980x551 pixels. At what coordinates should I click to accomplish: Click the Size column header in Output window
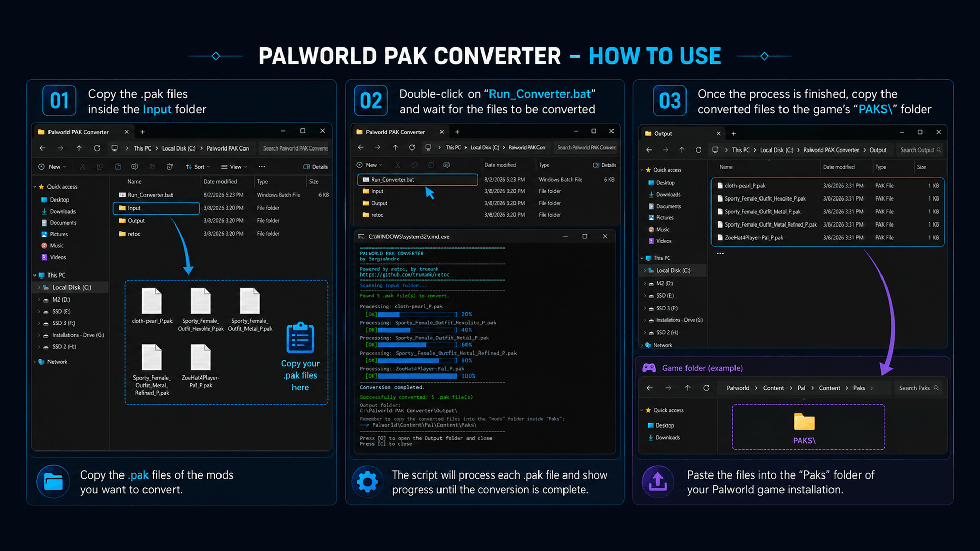tap(921, 167)
